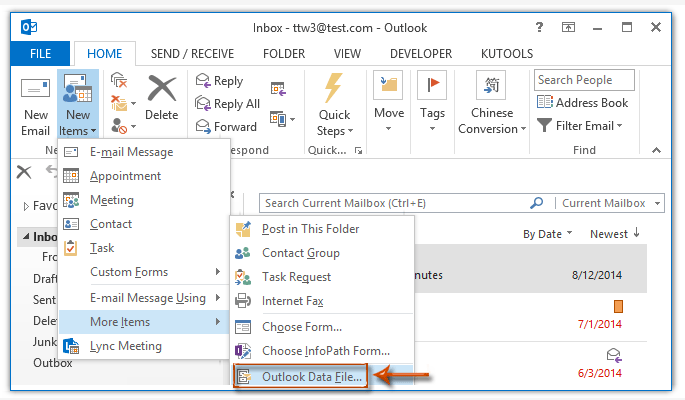Image resolution: width=685 pixels, height=400 pixels.
Task: Select the message dated 8/12/2014
Action: coord(530,268)
